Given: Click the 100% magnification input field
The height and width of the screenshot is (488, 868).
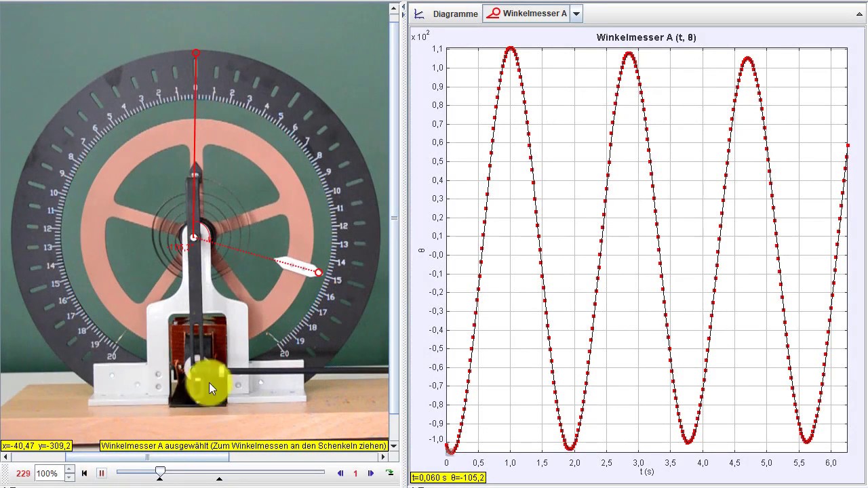Looking at the screenshot, I should click(48, 473).
